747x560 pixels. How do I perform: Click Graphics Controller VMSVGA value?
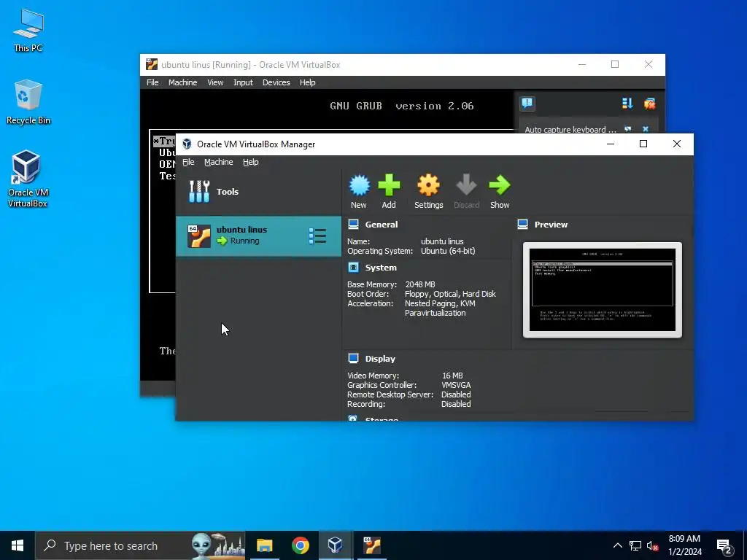point(456,385)
